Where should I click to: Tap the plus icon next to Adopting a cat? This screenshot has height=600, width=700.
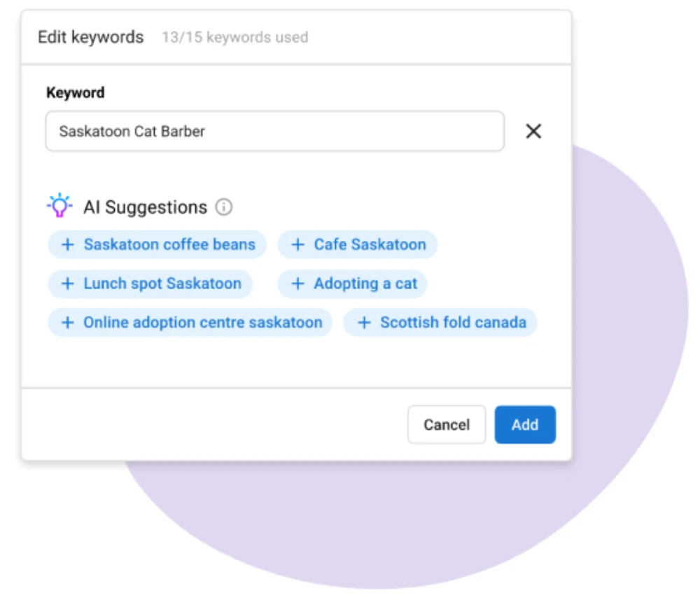[297, 284]
